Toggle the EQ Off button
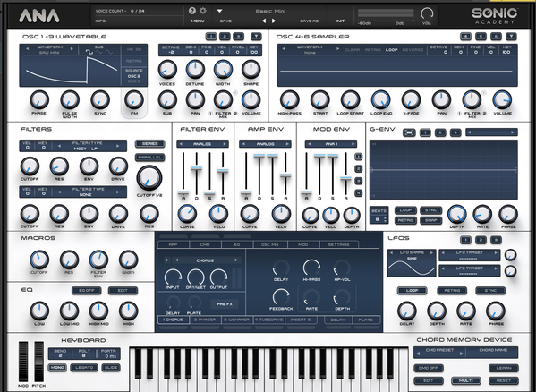Screen dimensions: 536x392 coord(87,291)
